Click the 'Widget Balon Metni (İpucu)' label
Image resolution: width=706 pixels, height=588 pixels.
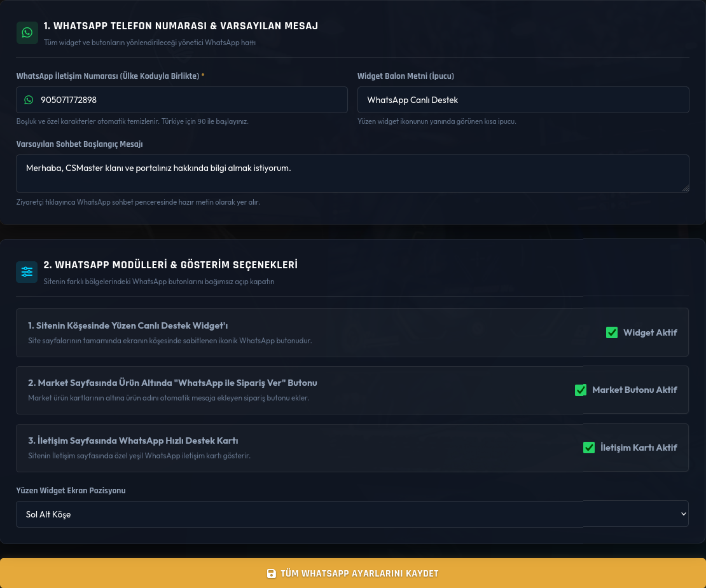[x=406, y=76]
